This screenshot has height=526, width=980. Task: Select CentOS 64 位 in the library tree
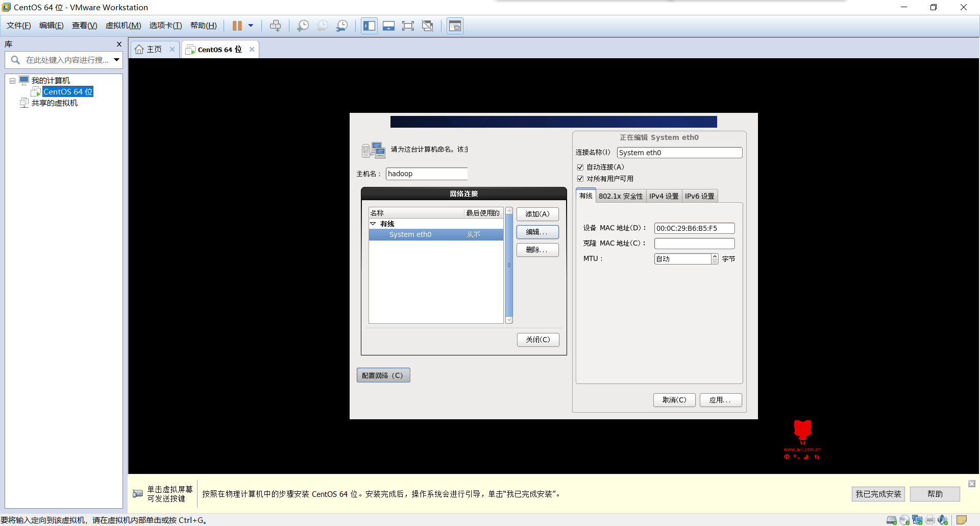(67, 91)
